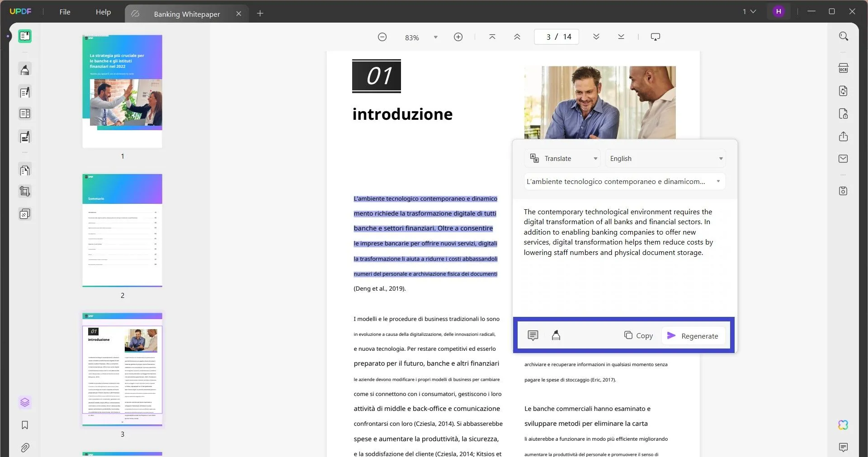The width and height of the screenshot is (868, 457).
Task: Copy the translated text
Action: click(639, 335)
